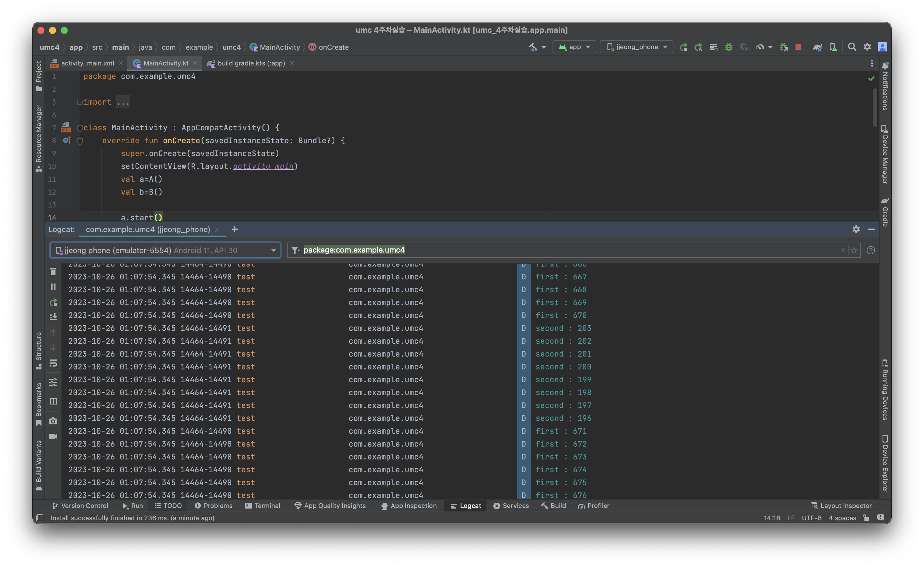The width and height of the screenshot is (924, 567).
Task: Favorite the current Logcat filter
Action: pyautogui.click(x=854, y=250)
